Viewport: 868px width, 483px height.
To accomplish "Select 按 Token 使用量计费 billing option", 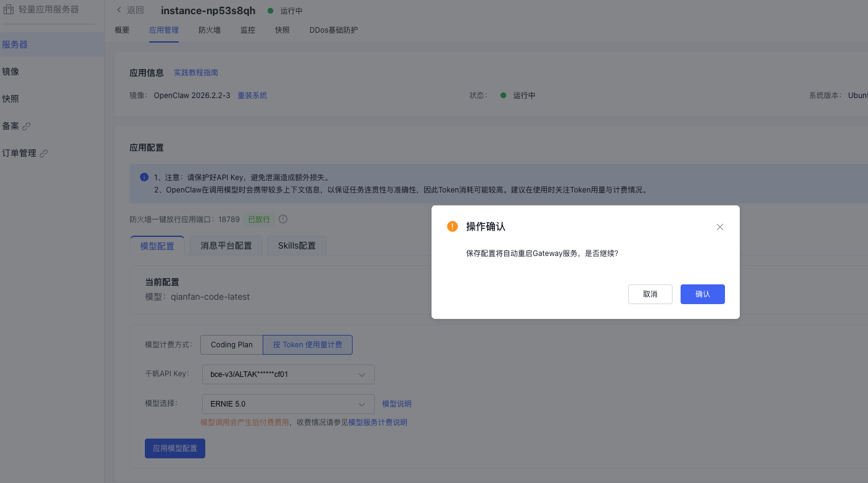I will pos(308,345).
